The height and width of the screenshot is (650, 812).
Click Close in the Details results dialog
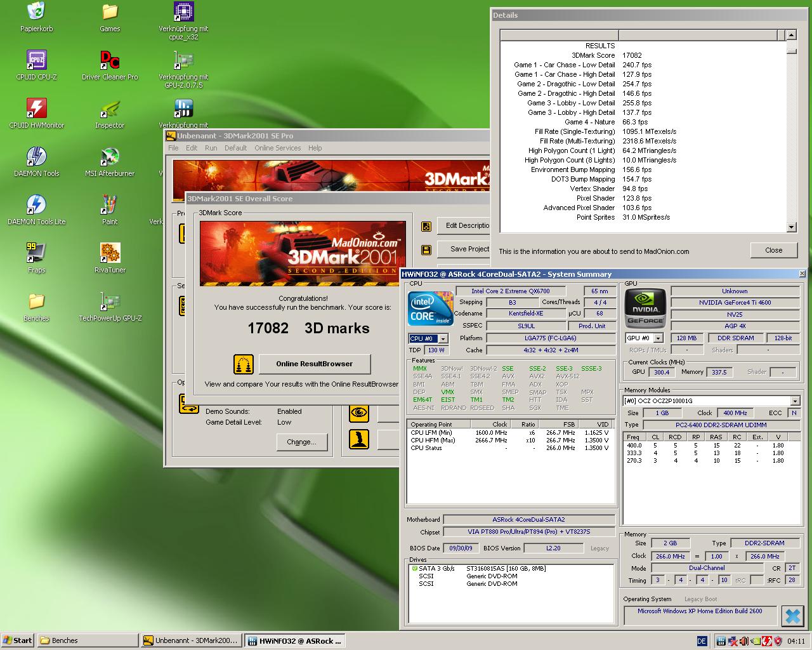click(773, 250)
